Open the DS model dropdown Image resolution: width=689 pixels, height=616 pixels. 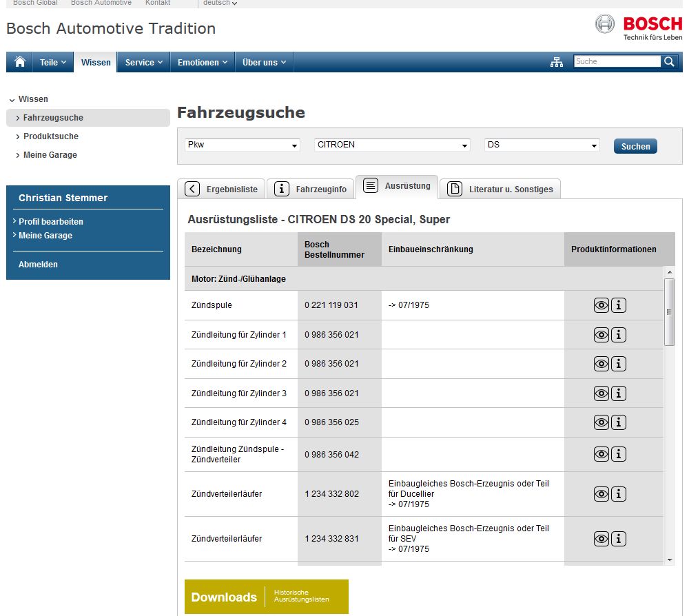[x=542, y=145]
